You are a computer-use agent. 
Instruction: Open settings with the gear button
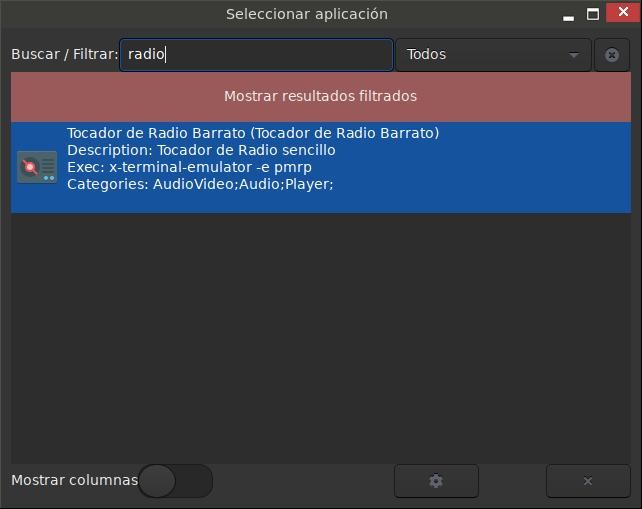[436, 481]
